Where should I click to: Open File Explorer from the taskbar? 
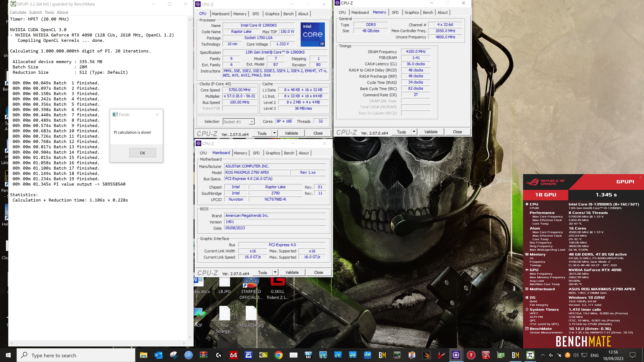143,355
